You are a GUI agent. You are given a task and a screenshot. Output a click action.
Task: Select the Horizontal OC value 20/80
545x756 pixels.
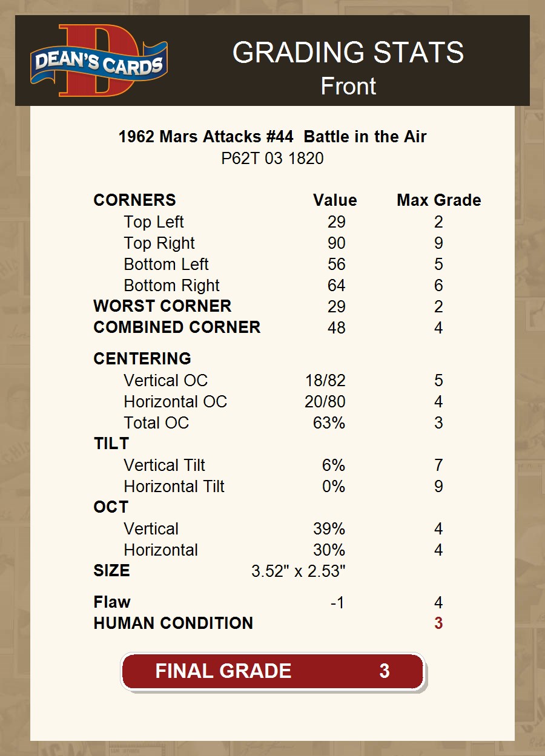pos(325,402)
